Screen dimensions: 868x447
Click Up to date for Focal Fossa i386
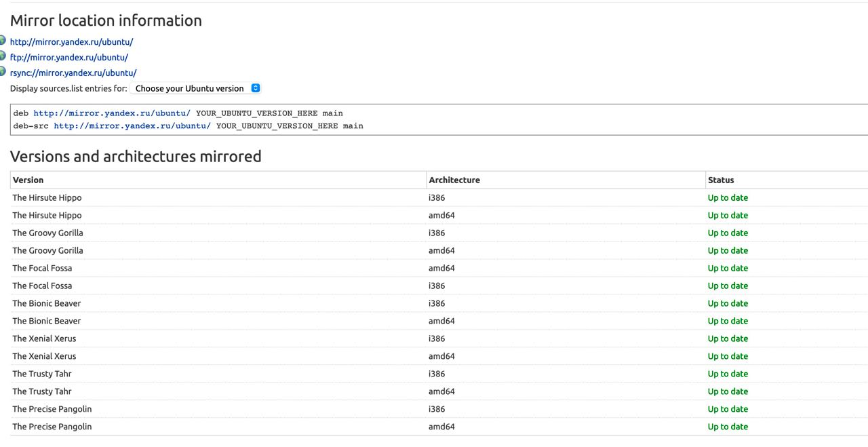pyautogui.click(x=728, y=286)
